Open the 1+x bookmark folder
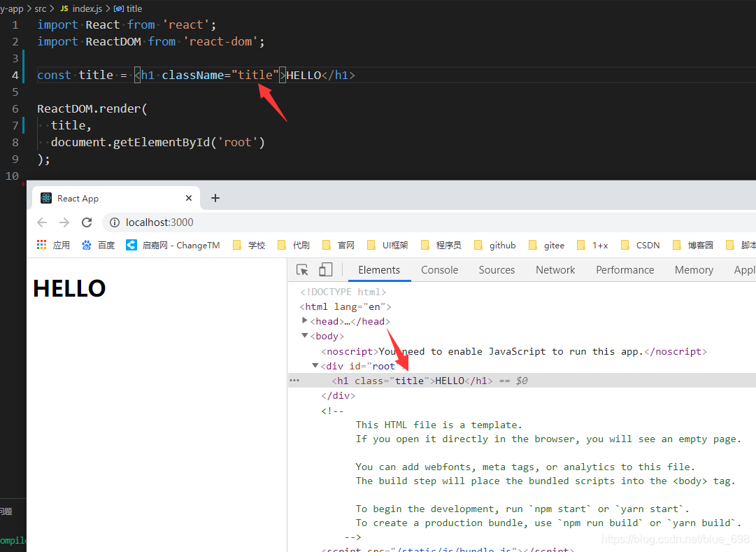 [x=592, y=245]
